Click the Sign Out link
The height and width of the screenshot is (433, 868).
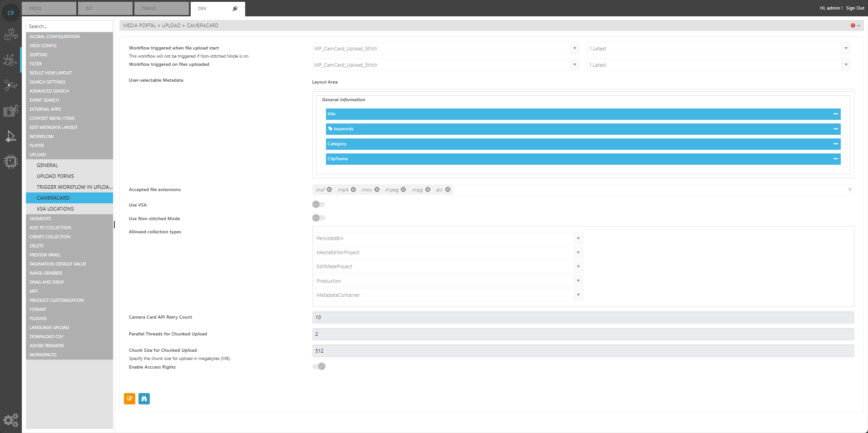[x=855, y=8]
